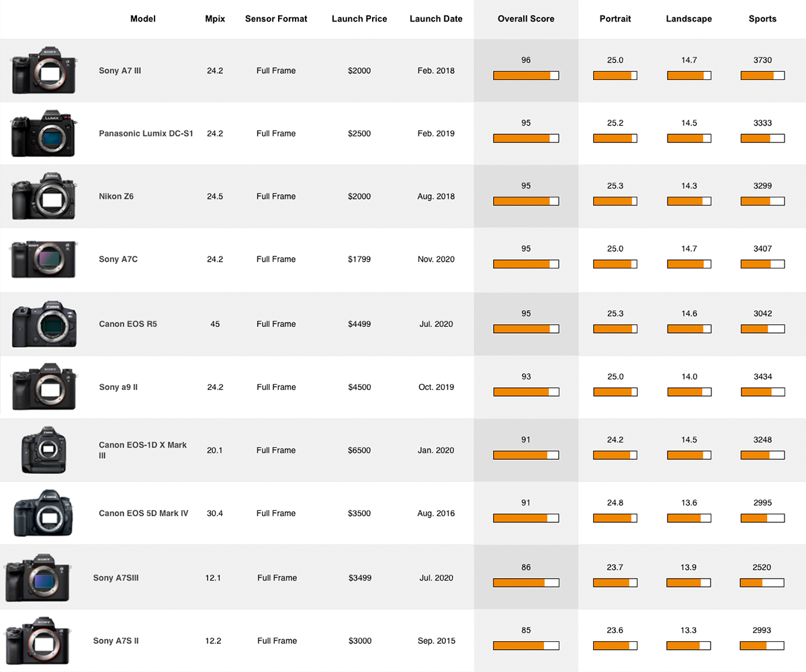Open the Sony A7C model link
Image resolution: width=806 pixels, height=672 pixels.
[118, 259]
